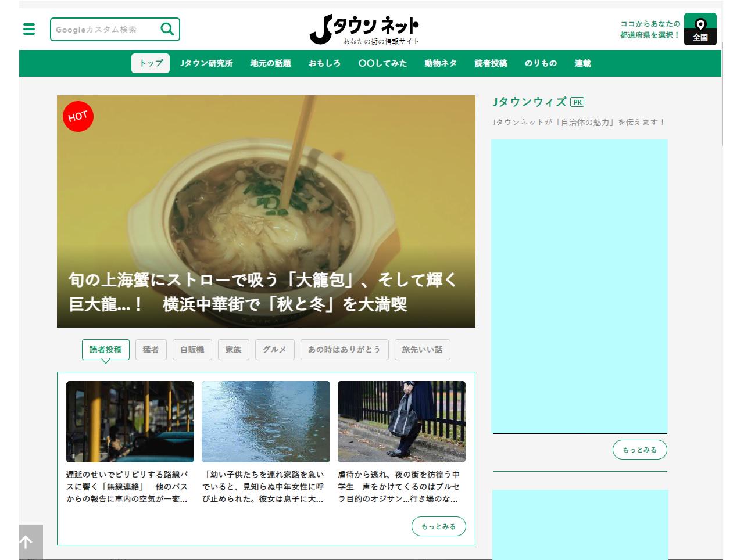This screenshot has width=744, height=560.
Task: Switch to the トップ tab
Action: [x=151, y=63]
